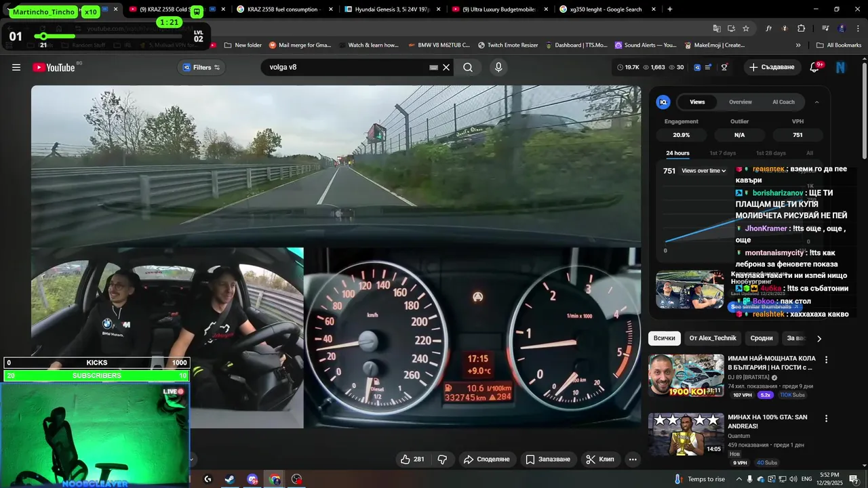The width and height of the screenshot is (868, 488).
Task: Run search with the magnifier icon
Action: (468, 67)
